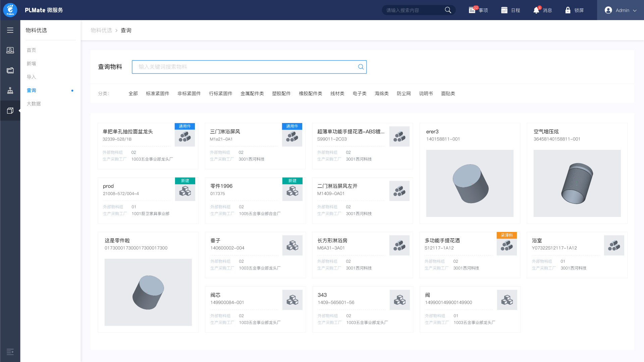Filter by 电子类 category

click(x=359, y=94)
